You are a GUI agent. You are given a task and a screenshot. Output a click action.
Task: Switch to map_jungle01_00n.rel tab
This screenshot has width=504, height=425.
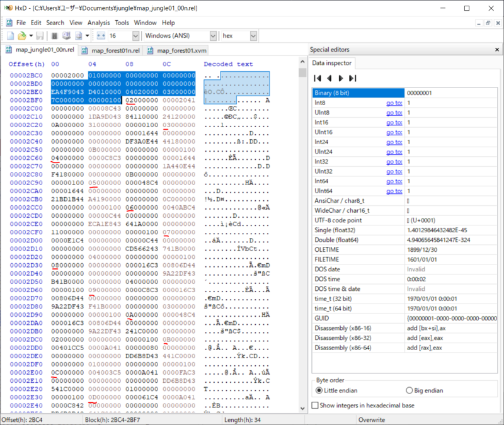tap(40, 50)
